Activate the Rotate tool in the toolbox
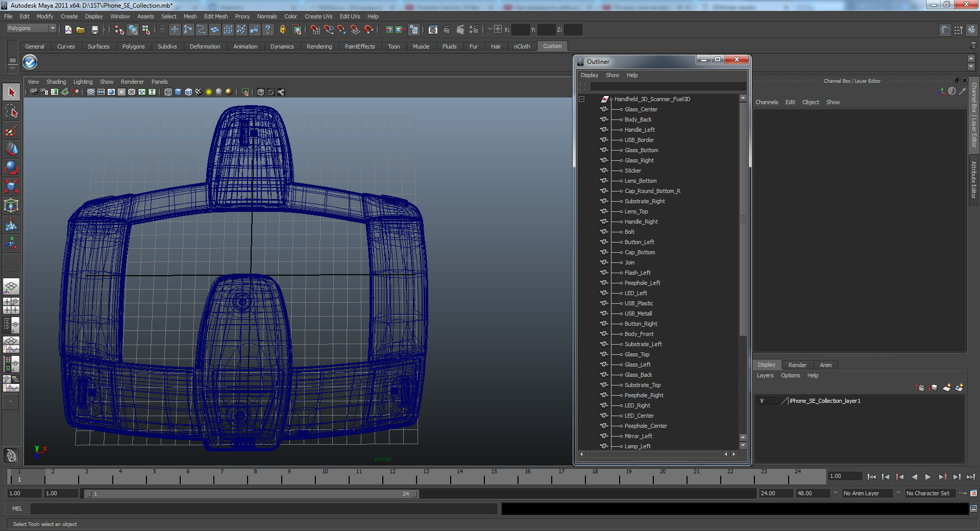Screen dimensions: 980x531 [11, 167]
